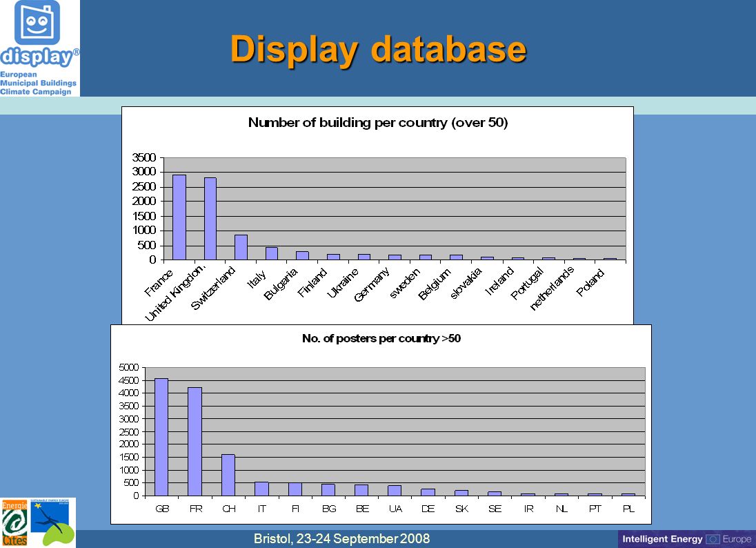
Task: Click the 'NL' axis label
Action: point(561,509)
